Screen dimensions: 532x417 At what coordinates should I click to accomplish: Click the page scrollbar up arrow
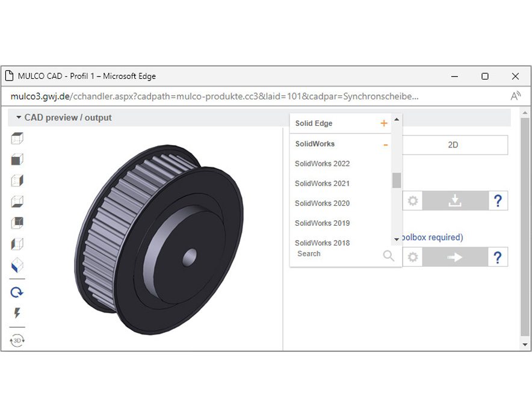point(525,113)
